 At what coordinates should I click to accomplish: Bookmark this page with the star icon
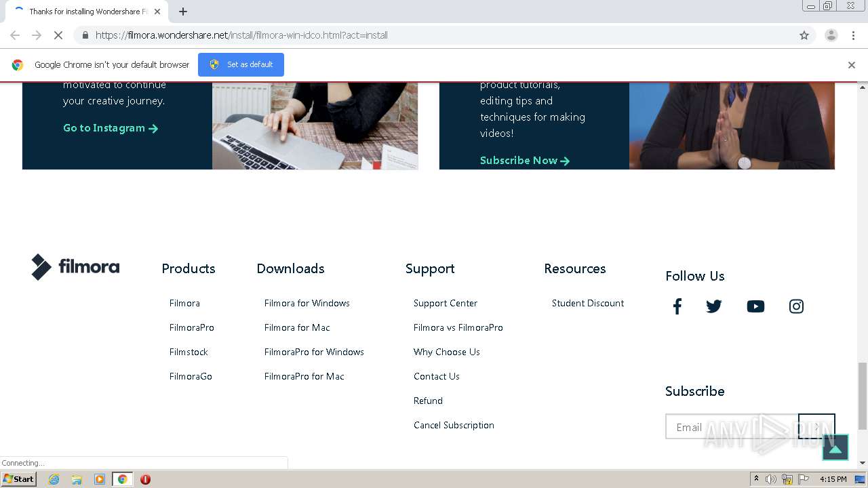click(804, 35)
